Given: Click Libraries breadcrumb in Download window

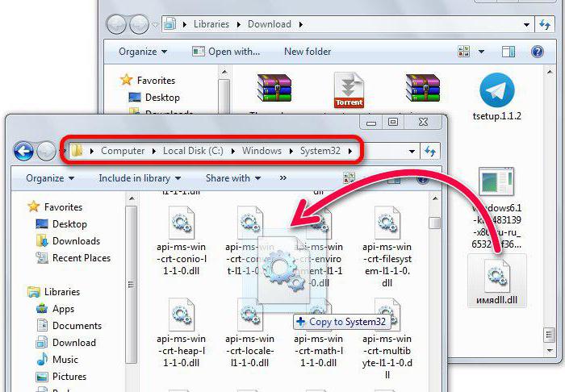Looking at the screenshot, I should coord(211,24).
